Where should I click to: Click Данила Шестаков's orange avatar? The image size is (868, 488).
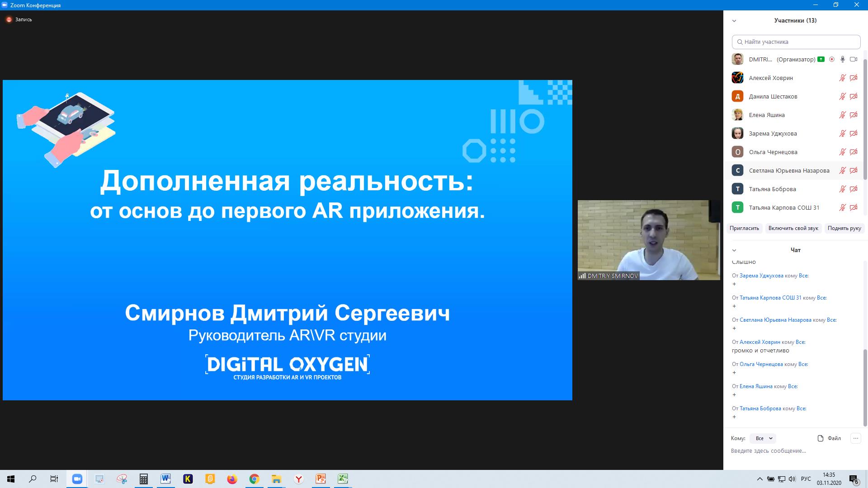point(737,96)
